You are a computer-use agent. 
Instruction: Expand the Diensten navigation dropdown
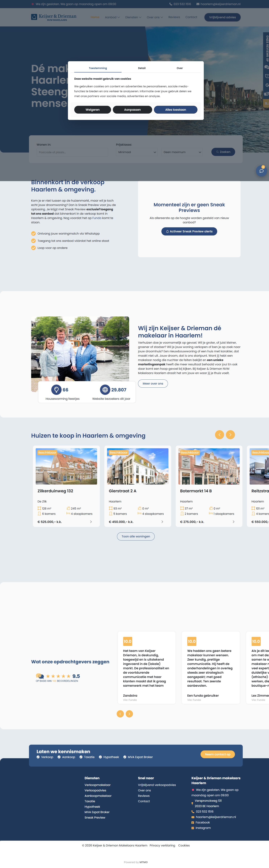click(133, 17)
